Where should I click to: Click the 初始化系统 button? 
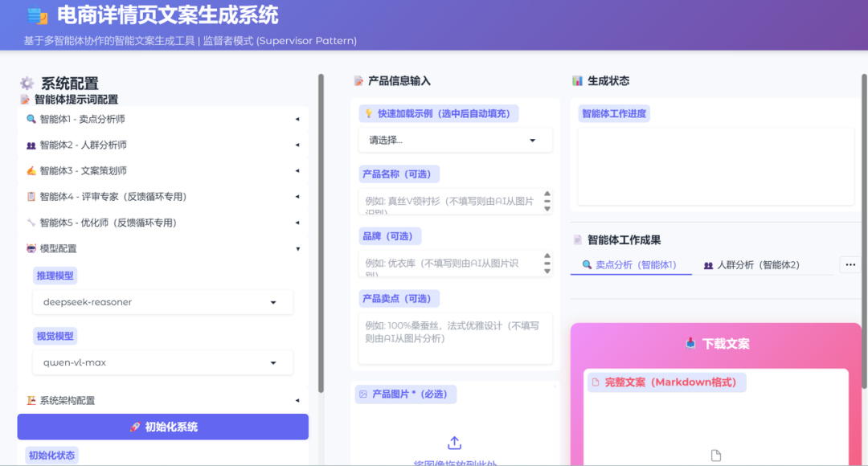(162, 427)
